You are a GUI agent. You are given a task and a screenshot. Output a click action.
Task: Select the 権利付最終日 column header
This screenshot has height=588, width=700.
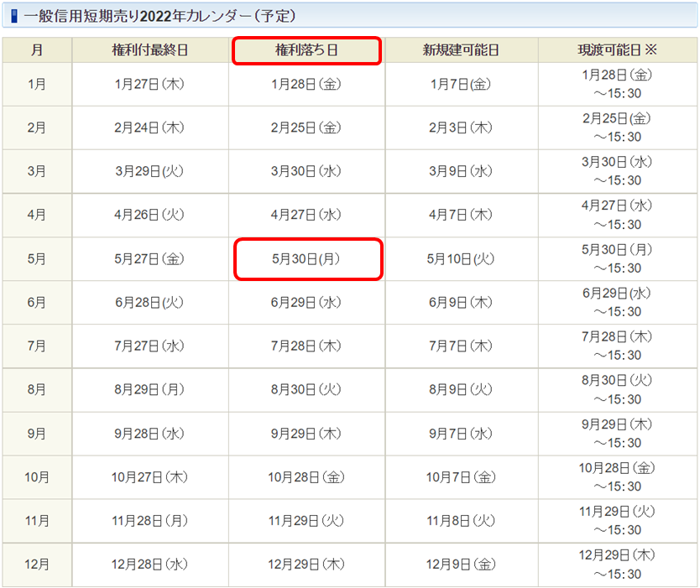coord(149,50)
